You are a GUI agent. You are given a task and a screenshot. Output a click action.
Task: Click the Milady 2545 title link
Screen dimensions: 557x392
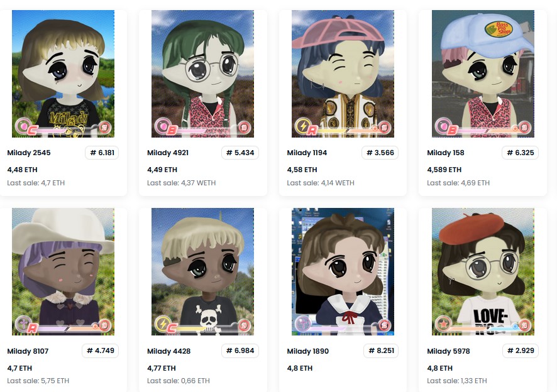point(29,153)
